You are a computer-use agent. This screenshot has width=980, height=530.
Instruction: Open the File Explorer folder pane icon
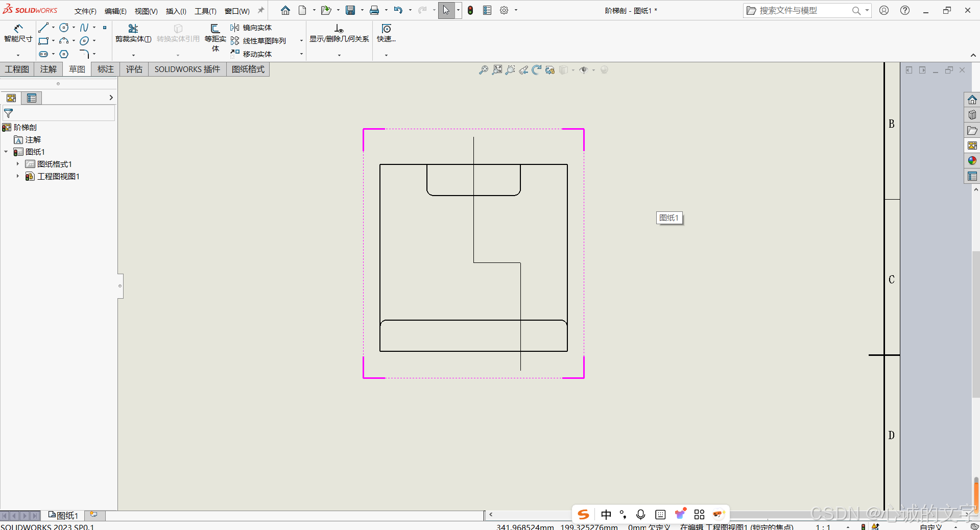coord(972,130)
